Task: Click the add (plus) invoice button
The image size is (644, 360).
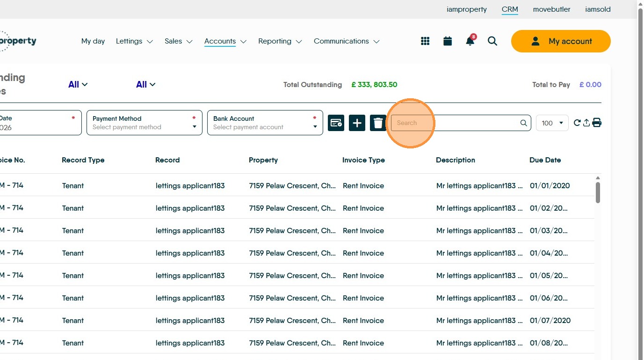Action: point(357,123)
